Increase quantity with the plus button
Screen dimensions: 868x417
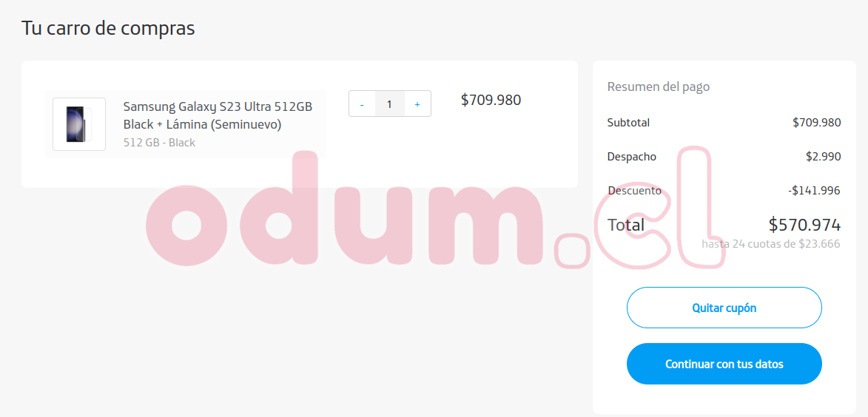tap(417, 104)
